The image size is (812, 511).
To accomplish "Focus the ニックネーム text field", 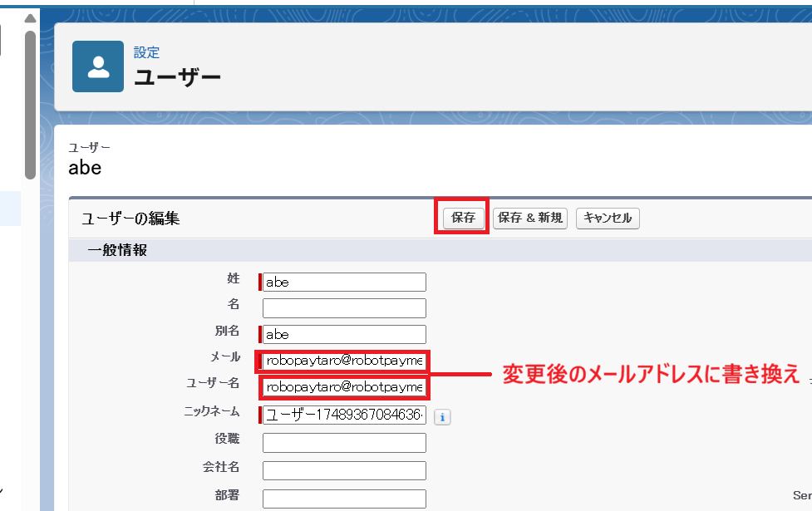I will coord(344,415).
